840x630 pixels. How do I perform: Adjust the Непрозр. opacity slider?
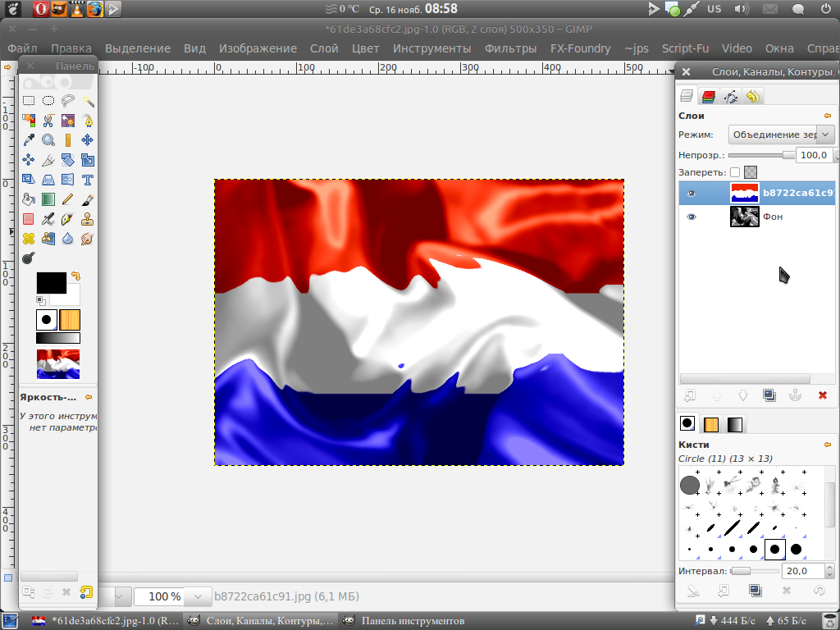[x=762, y=155]
